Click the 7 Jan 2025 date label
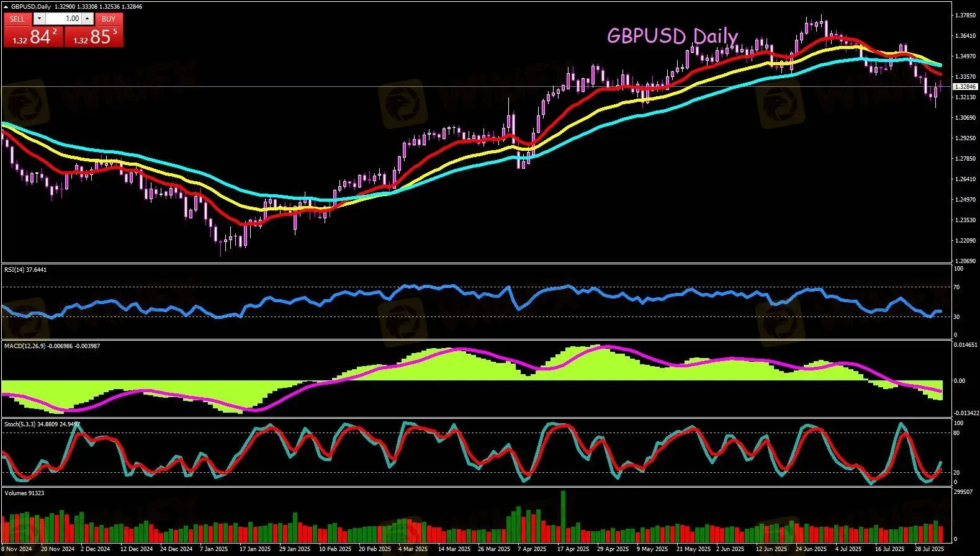 tap(215, 549)
